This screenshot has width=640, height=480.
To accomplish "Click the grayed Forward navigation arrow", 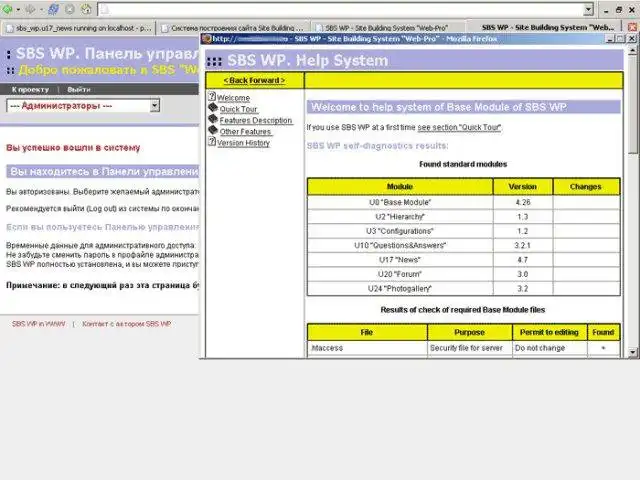I will point(31,9).
